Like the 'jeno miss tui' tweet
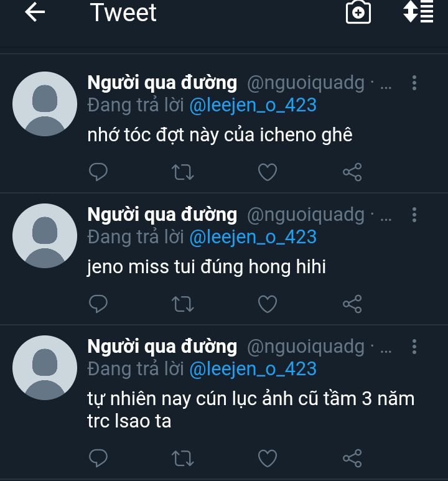This screenshot has height=481, width=448. 268,304
